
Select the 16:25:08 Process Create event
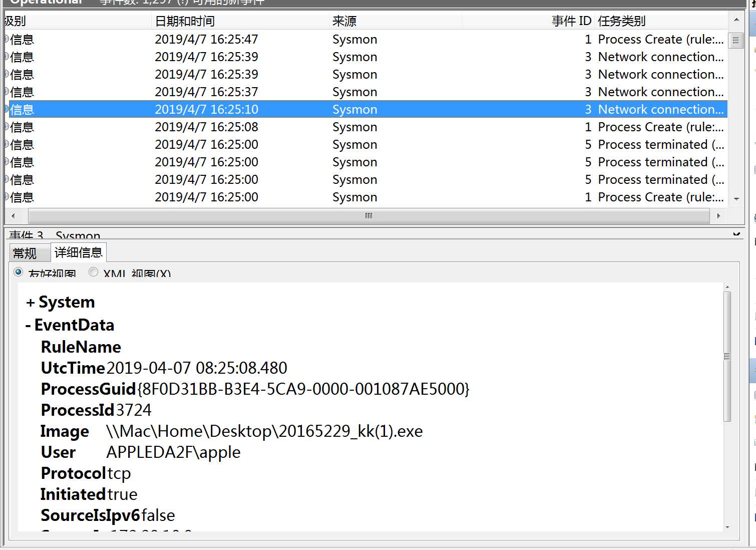click(365, 127)
